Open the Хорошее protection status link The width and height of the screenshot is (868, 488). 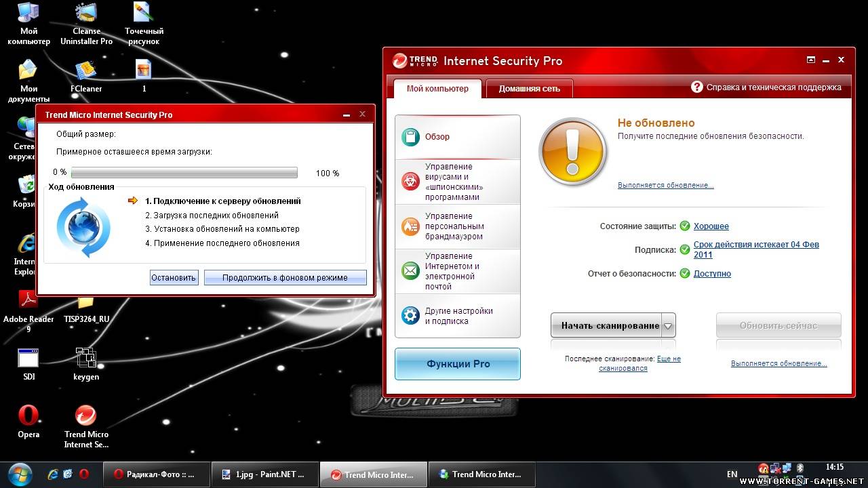coord(711,226)
